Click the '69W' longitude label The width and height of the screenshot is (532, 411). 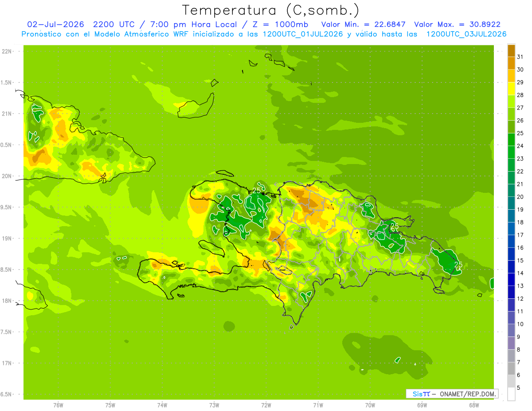[422, 405]
